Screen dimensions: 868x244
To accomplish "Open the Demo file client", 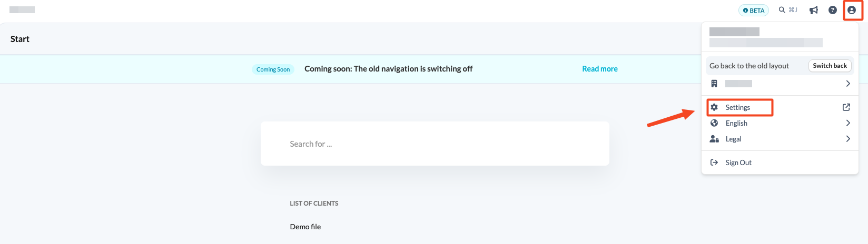I will 305,227.
